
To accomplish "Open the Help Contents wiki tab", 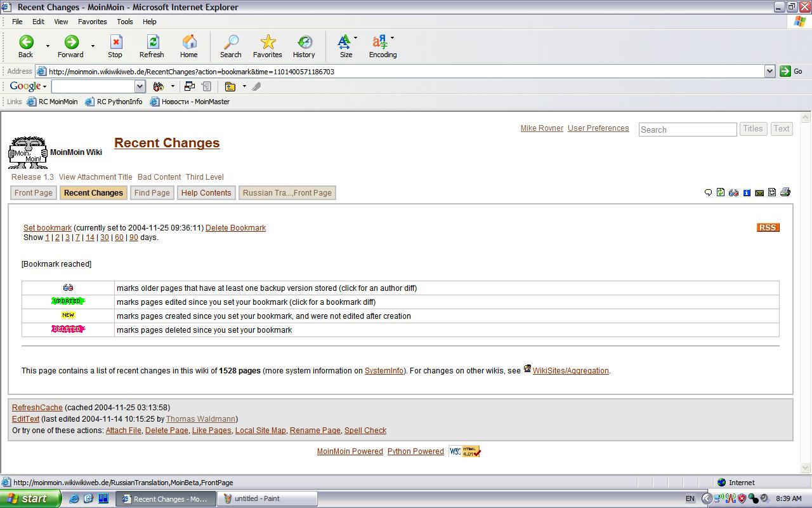I will point(206,193).
